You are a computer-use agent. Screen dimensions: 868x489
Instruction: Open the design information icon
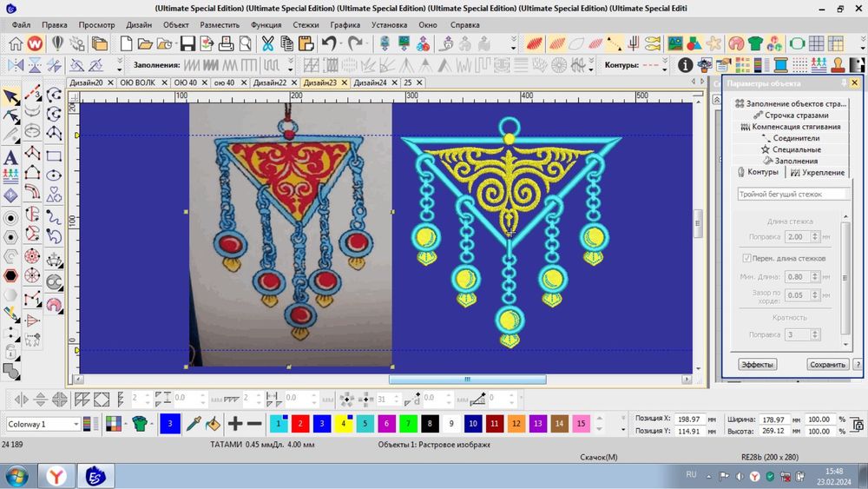[x=685, y=65]
